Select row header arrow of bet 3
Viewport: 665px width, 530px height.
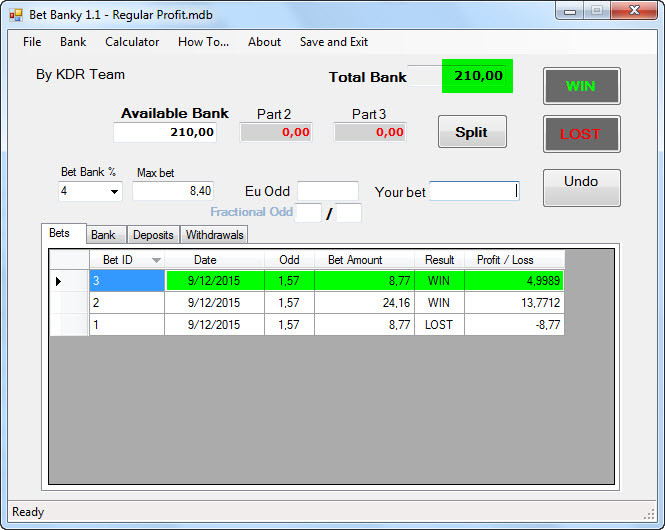point(69,281)
